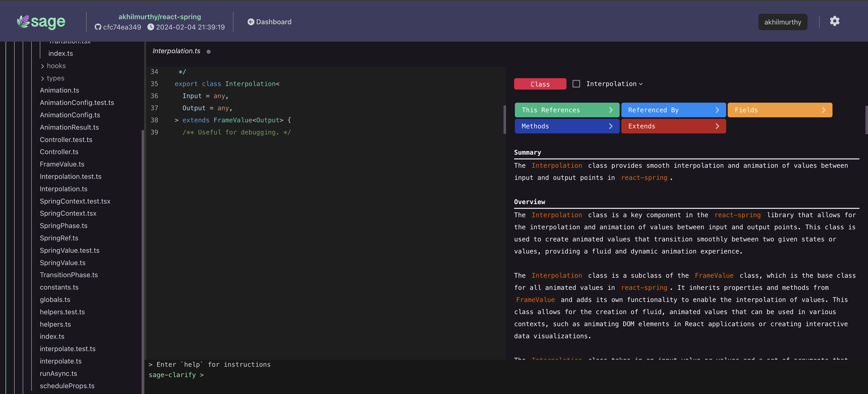Click the GitHub commit icon
This screenshot has width=868, height=394.
(98, 27)
